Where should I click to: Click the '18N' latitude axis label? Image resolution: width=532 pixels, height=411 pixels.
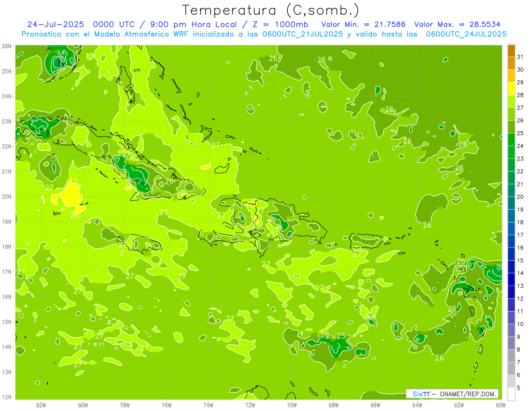pyautogui.click(x=7, y=247)
